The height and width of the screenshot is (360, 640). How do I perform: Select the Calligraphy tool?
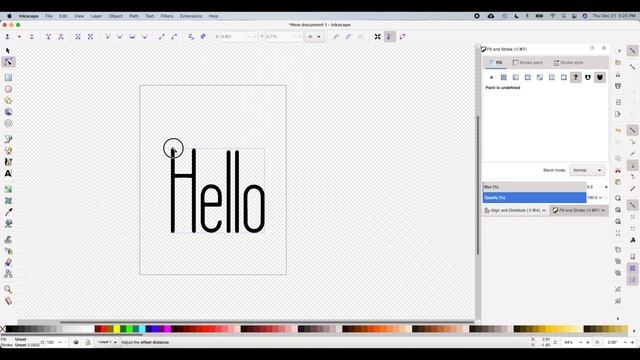8,162
